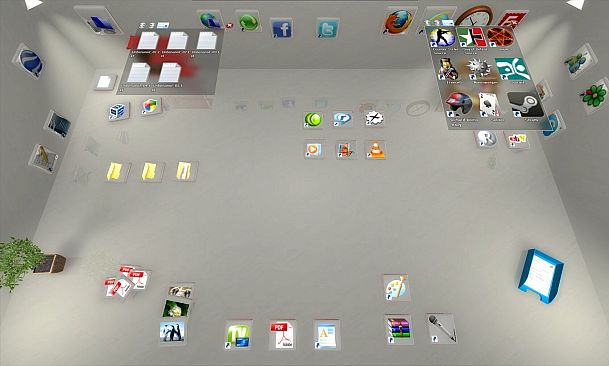609x366 pixels.
Task: Open the first yellow folder on the floor
Action: click(x=116, y=171)
